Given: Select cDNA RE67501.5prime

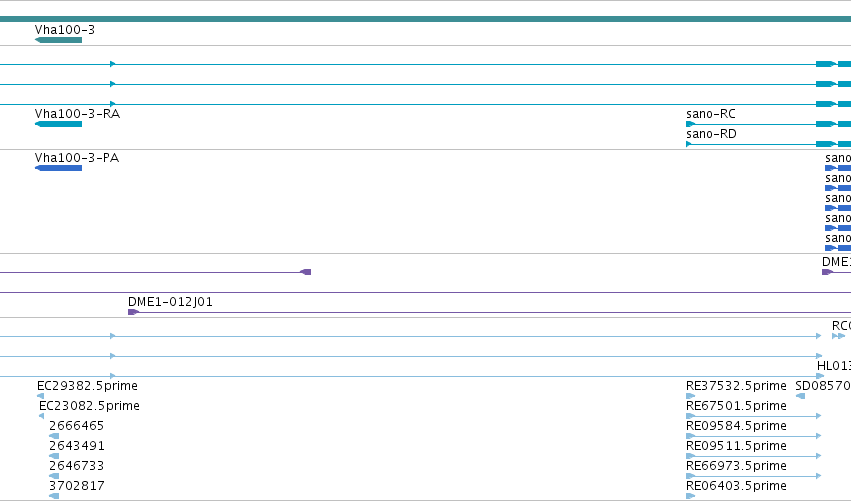Looking at the screenshot, I should point(736,406).
